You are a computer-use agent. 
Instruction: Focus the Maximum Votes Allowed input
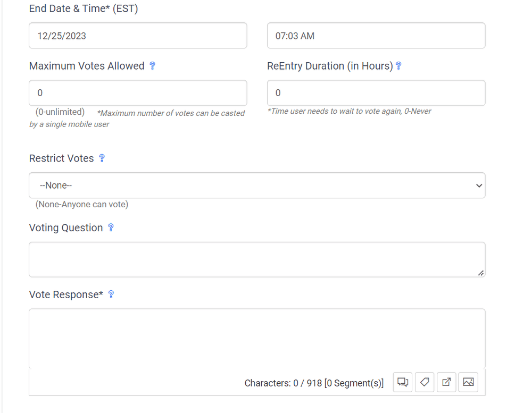[x=138, y=93]
